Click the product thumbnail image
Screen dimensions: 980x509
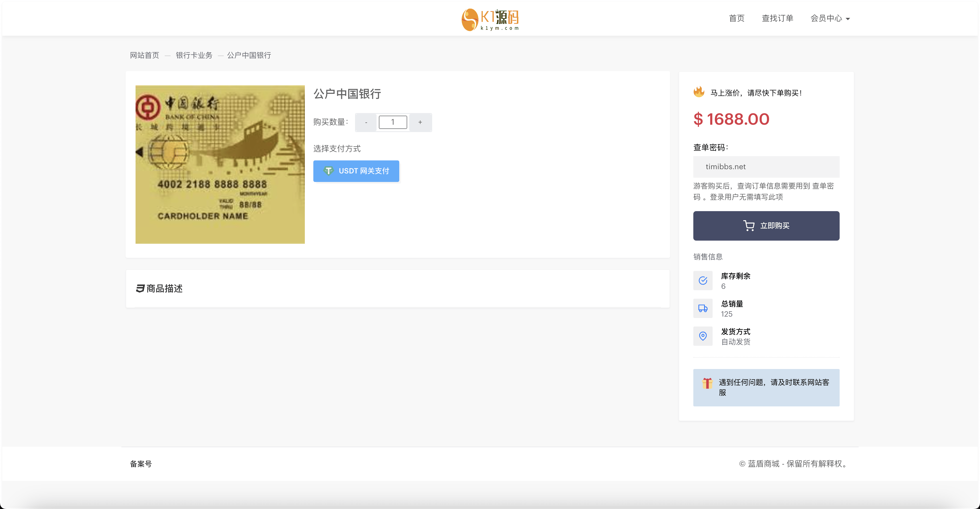coord(220,163)
